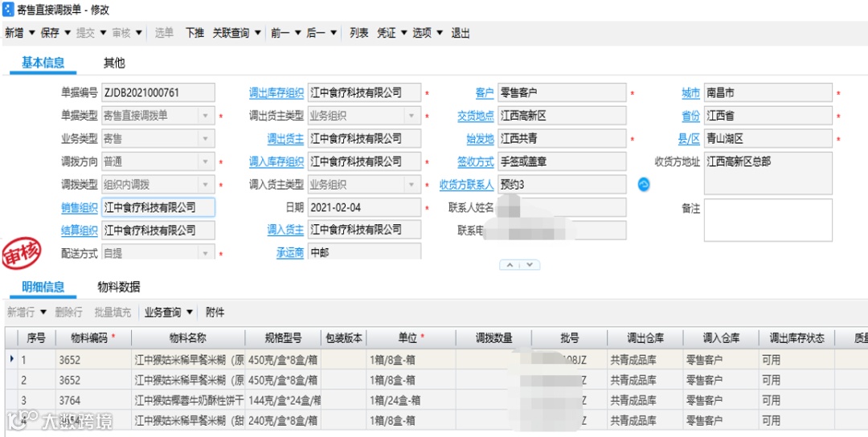868x437 pixels.
Task: Switch to the 基本信息 tab
Action: pos(43,63)
